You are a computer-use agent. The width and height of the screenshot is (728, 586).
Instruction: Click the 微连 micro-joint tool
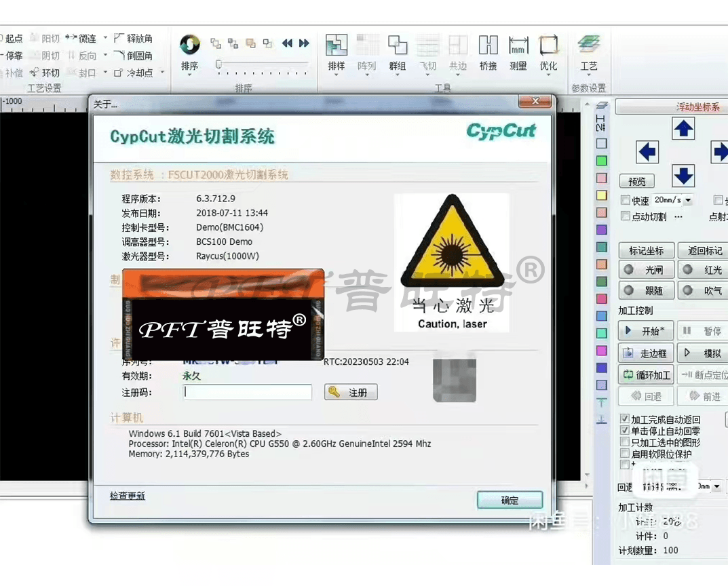click(81, 38)
